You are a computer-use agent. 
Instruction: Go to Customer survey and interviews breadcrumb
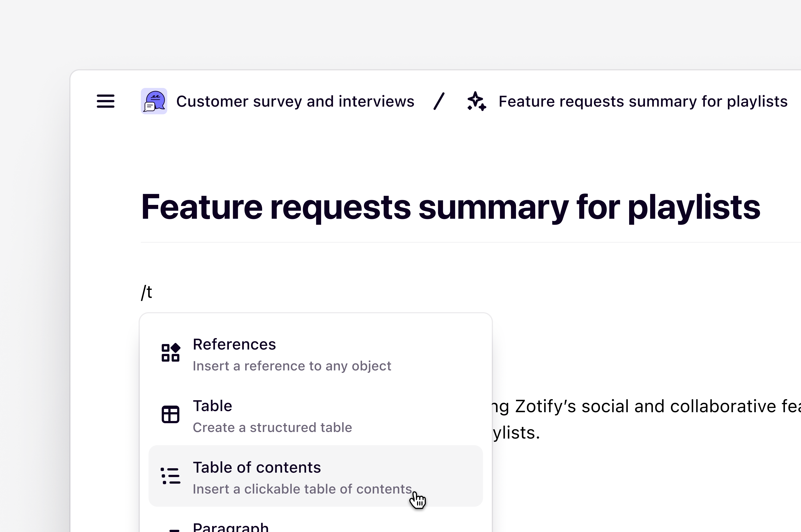(x=295, y=101)
